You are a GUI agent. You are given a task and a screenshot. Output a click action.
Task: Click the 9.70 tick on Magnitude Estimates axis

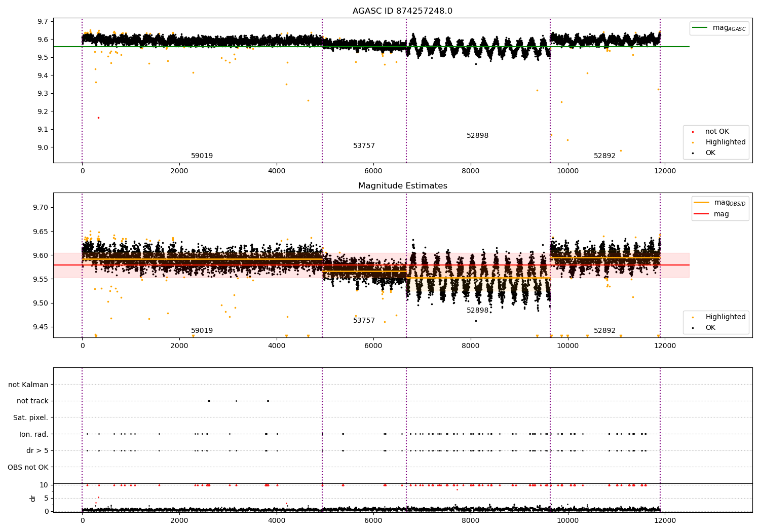pos(41,208)
